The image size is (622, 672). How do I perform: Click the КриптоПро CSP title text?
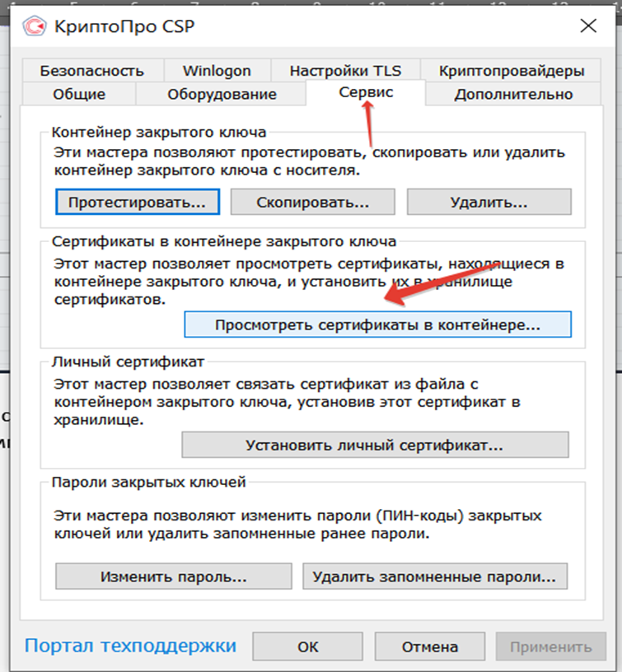click(124, 26)
